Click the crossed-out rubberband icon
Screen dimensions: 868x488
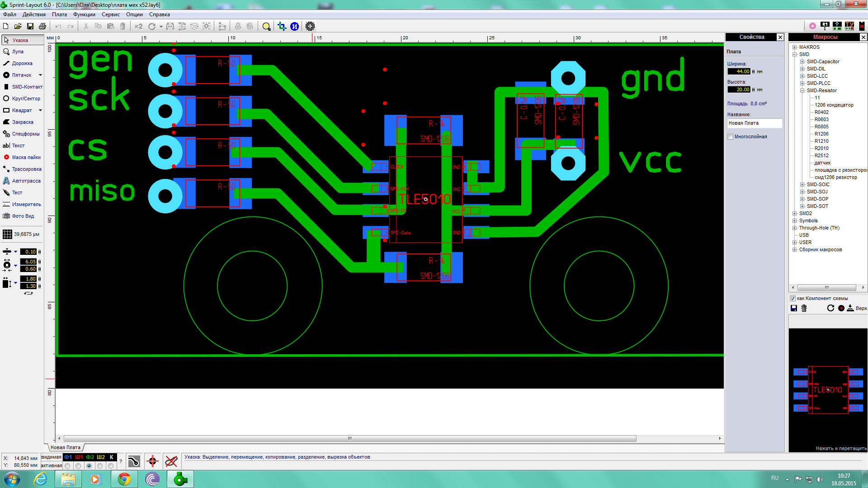click(171, 461)
